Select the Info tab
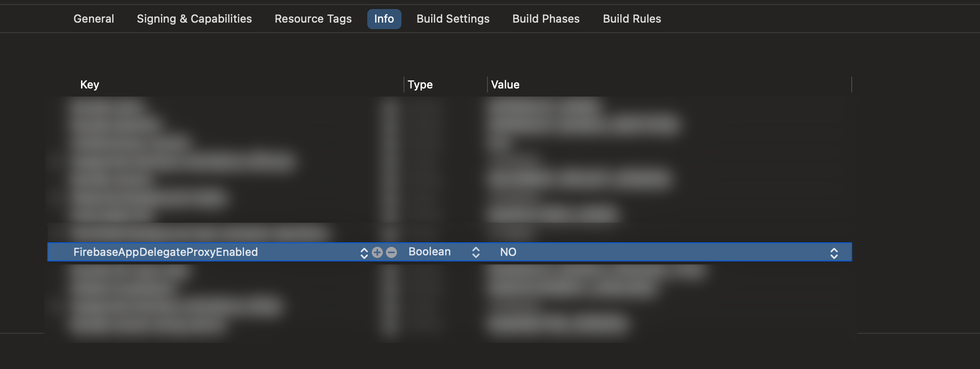Viewport: 980px width, 369px height. (384, 19)
